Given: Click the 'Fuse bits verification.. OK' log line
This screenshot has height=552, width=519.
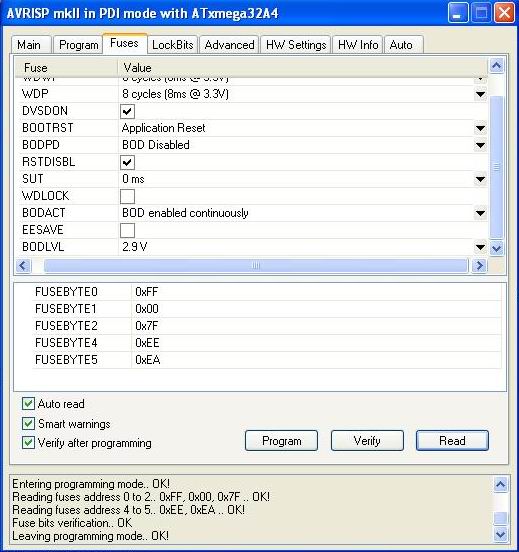Looking at the screenshot, I should point(72,523).
